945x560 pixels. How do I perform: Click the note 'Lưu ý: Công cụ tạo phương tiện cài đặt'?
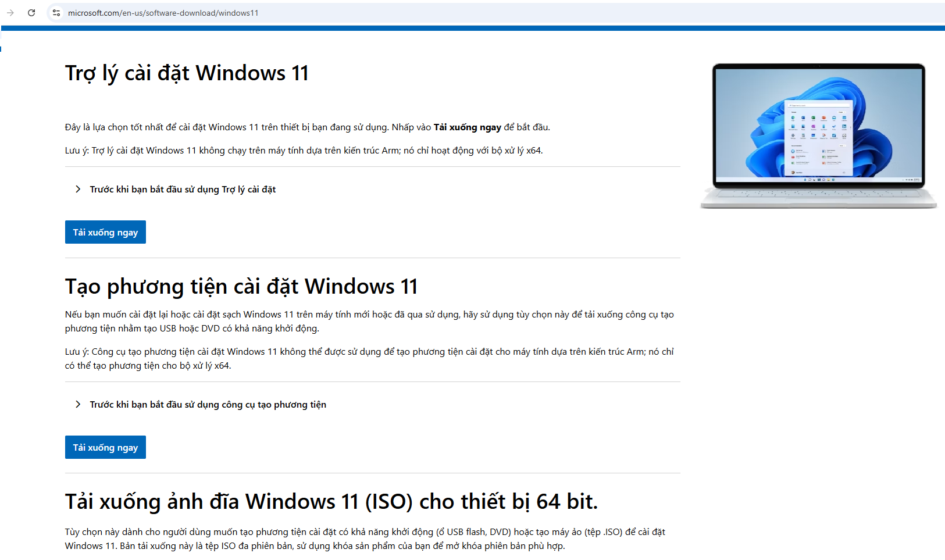tap(369, 359)
